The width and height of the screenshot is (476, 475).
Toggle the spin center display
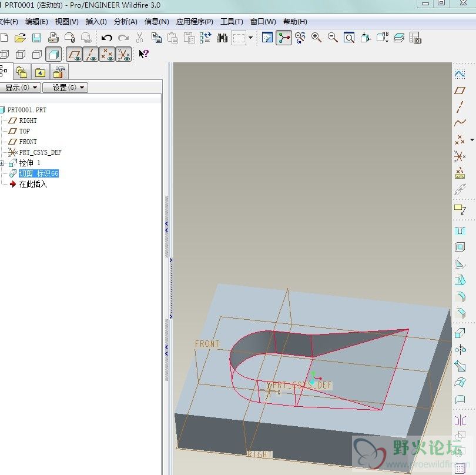coord(283,38)
